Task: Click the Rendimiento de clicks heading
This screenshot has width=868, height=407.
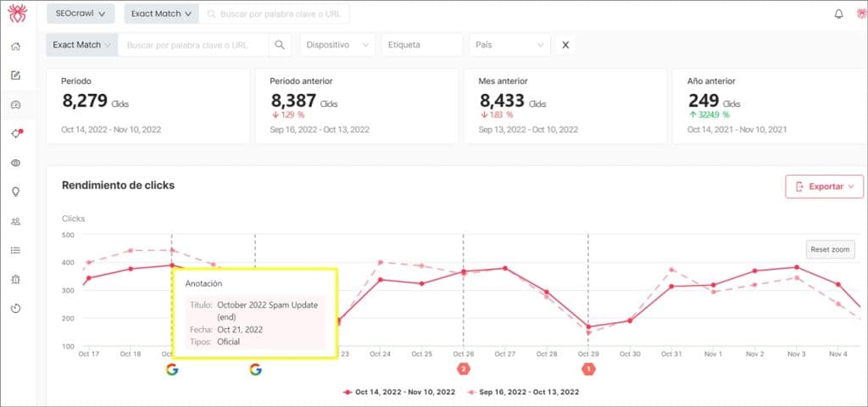Action: (x=118, y=186)
